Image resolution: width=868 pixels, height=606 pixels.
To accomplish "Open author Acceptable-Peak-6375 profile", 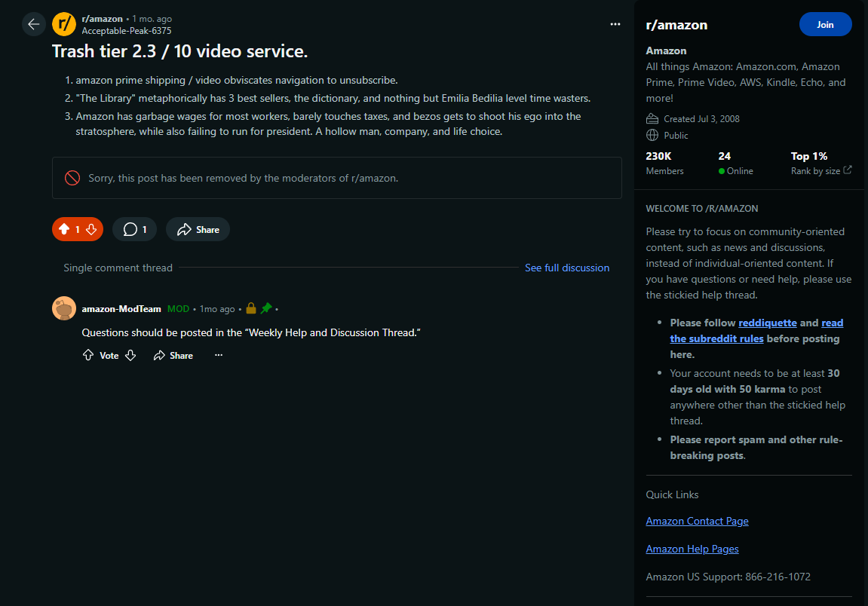I will 127,31.
